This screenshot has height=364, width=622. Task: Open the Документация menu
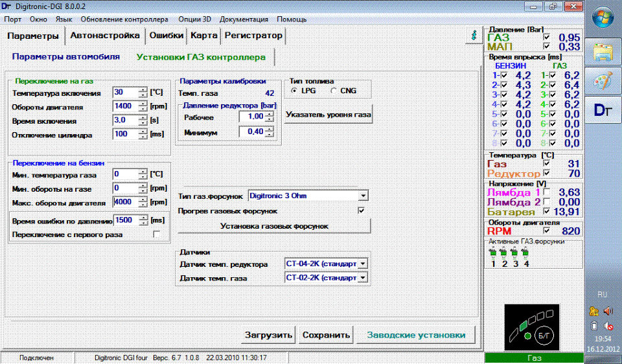pyautogui.click(x=244, y=19)
